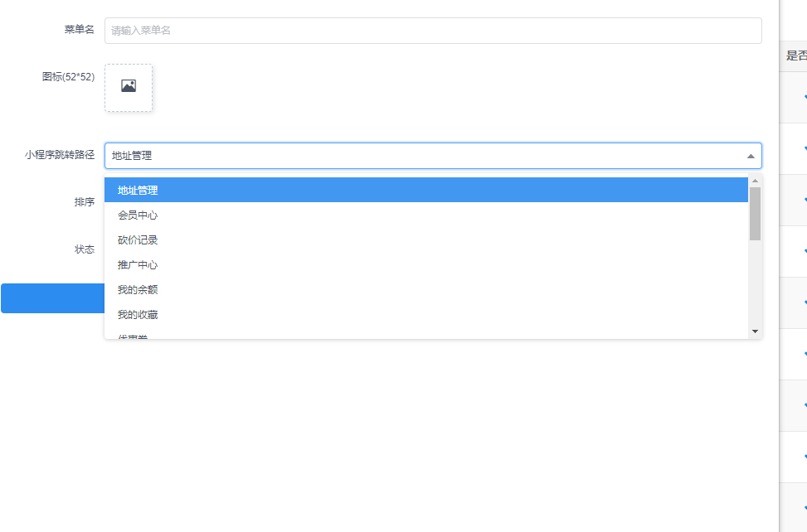The height and width of the screenshot is (532, 807).
Task: Pick 砍价记录 in the dropdown list
Action: coord(138,240)
